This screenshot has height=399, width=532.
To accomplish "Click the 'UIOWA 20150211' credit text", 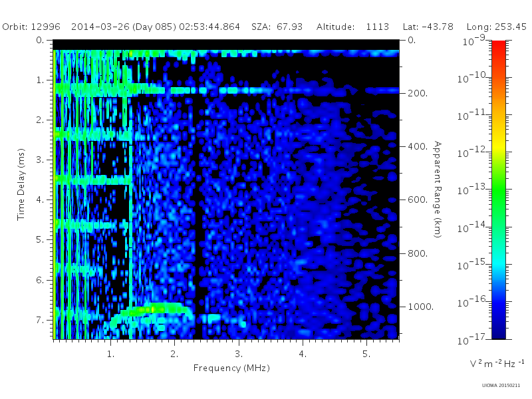I will (501, 386).
